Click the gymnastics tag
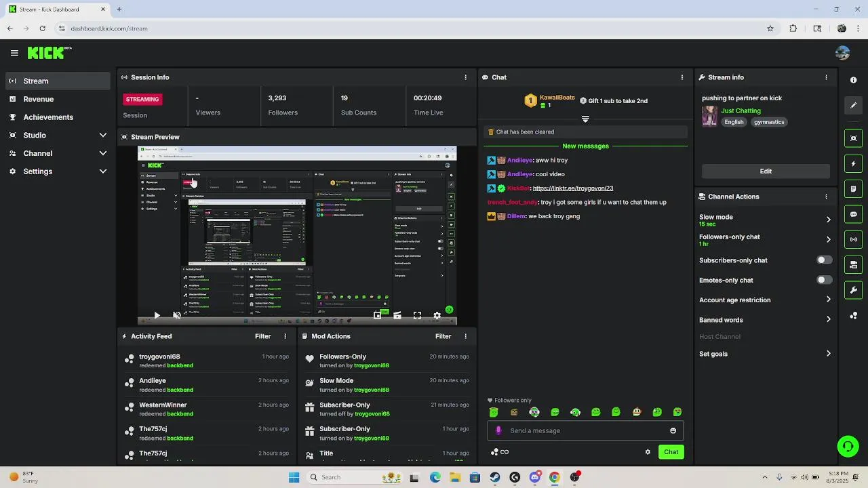This screenshot has width=868, height=488. coord(769,122)
